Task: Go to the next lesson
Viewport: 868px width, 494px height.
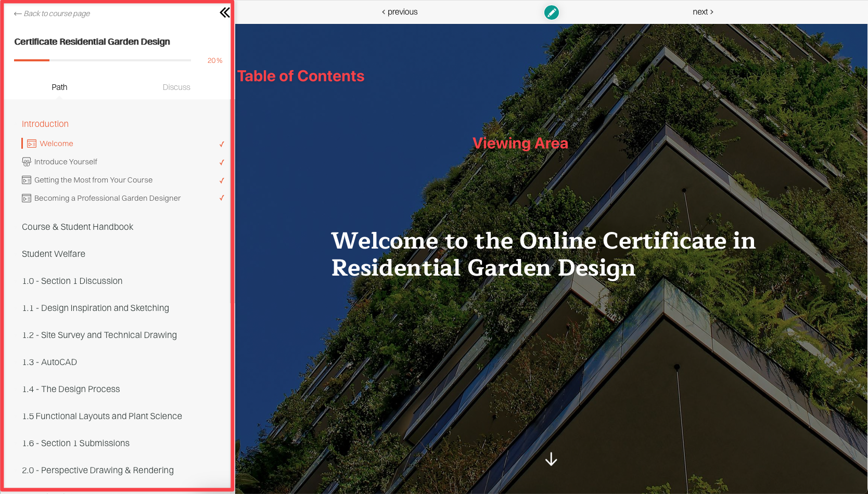Action: click(703, 12)
